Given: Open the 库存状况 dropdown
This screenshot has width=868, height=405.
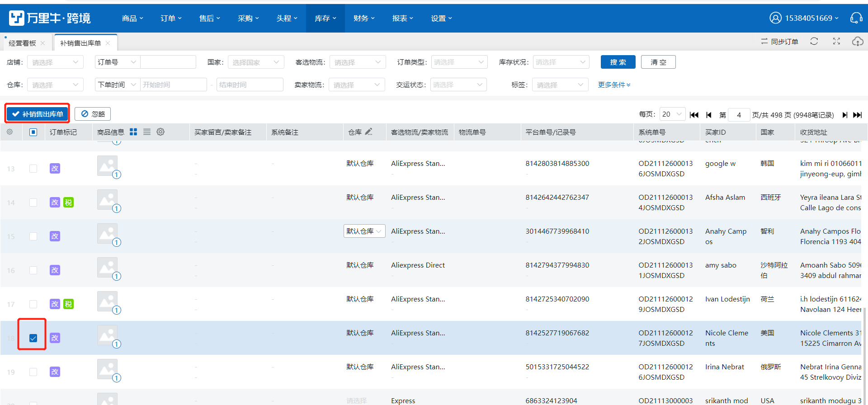Looking at the screenshot, I should pyautogui.click(x=561, y=62).
